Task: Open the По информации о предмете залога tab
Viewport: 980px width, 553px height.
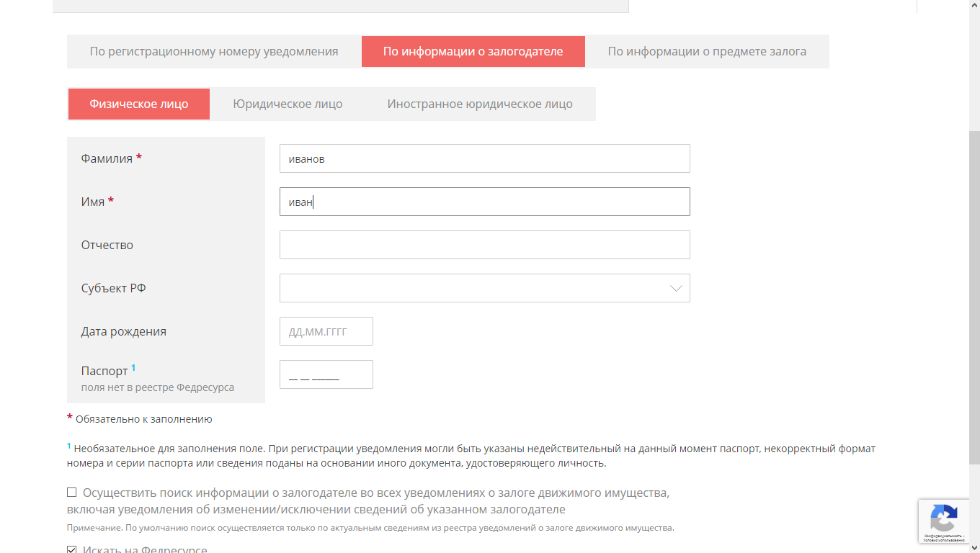Action: pos(707,52)
